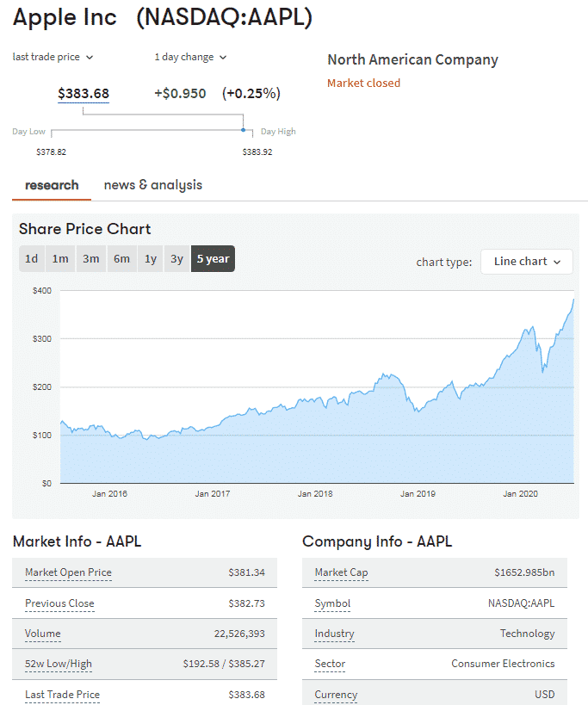588x705 pixels.
Task: Click the North American Company heading
Action: coord(412,59)
